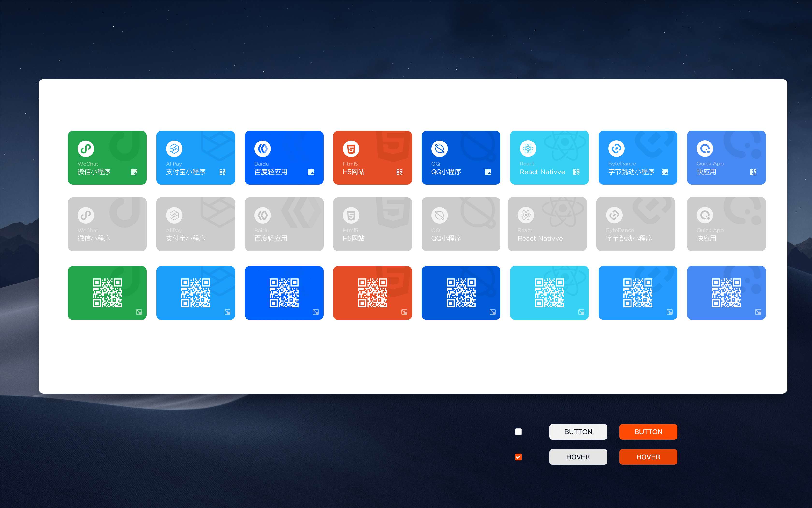The image size is (812, 508).
Task: Show QR code for blue QQ小程序 card
Action: click(488, 172)
